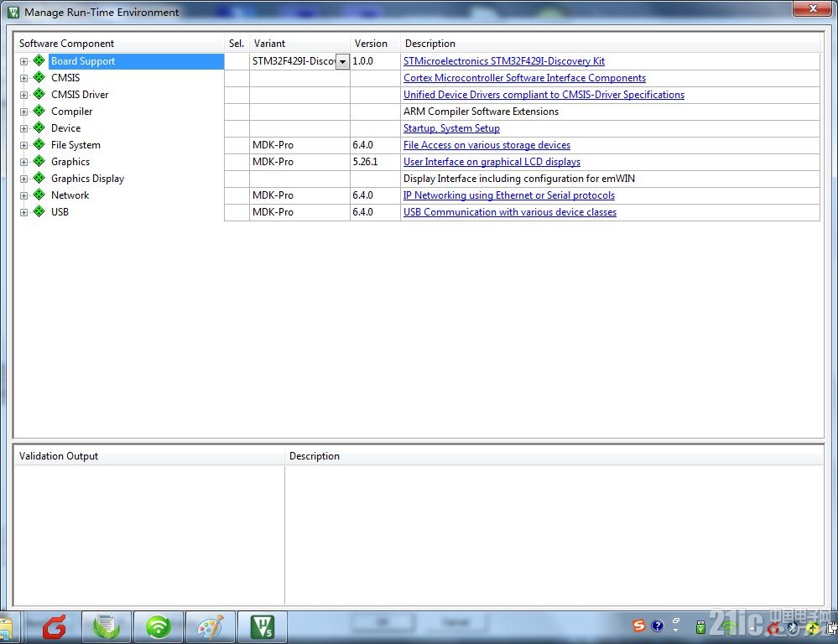Select the Network row label
This screenshot has height=644, width=838.
tap(70, 195)
